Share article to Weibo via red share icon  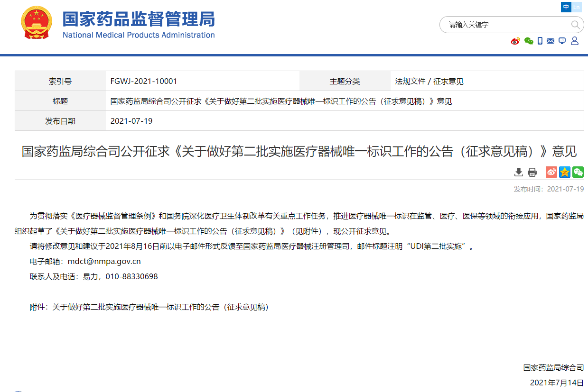[551, 172]
